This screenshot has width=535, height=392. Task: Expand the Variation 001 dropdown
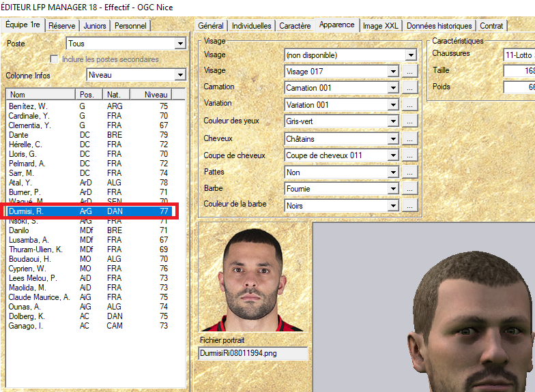(393, 105)
